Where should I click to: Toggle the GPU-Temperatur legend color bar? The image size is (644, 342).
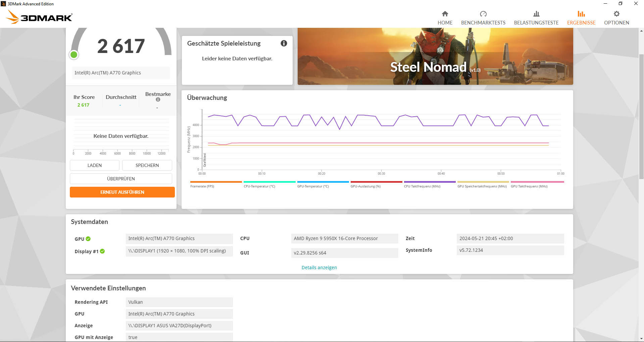point(323,182)
